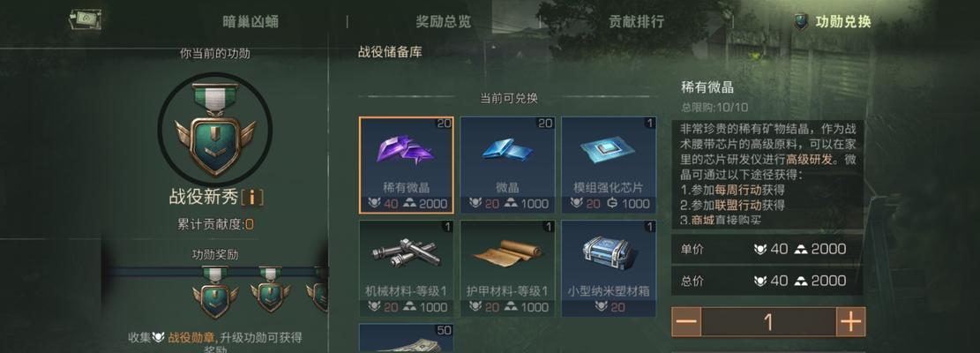Select the 小型纳米塑材箱 crate item
Viewport: 980px width, 353px height.
(608, 268)
